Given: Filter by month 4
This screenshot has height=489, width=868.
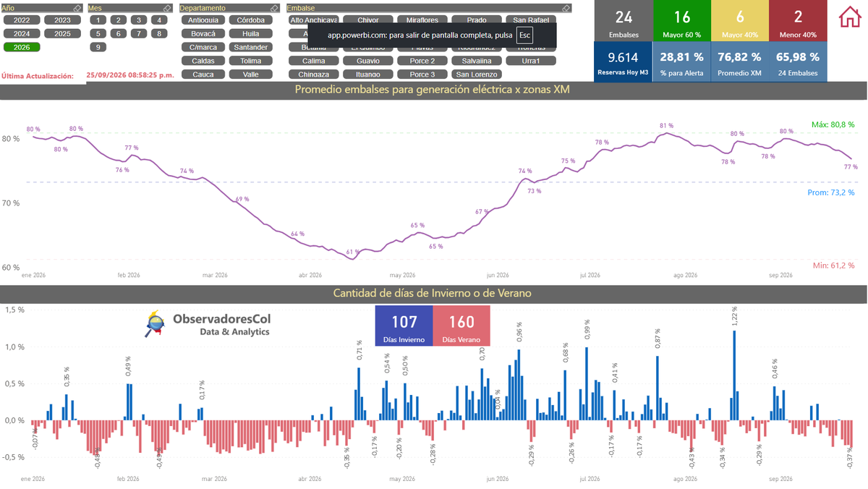Looking at the screenshot, I should pyautogui.click(x=159, y=20).
